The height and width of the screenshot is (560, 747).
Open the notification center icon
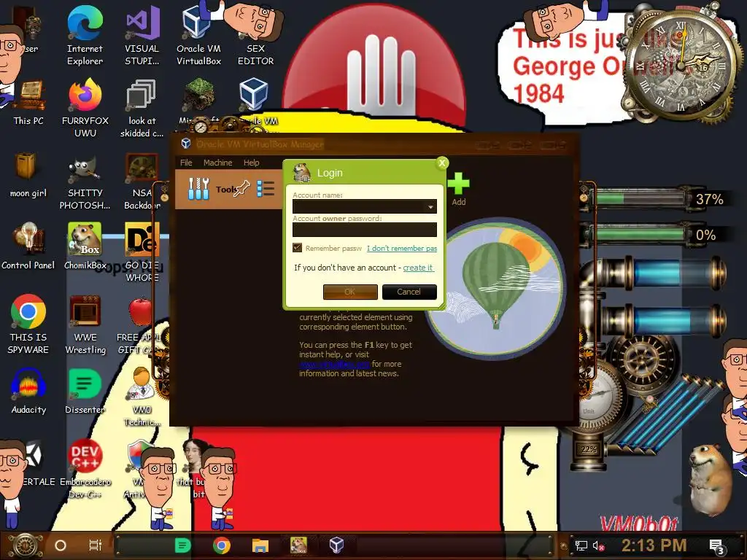pos(717,546)
